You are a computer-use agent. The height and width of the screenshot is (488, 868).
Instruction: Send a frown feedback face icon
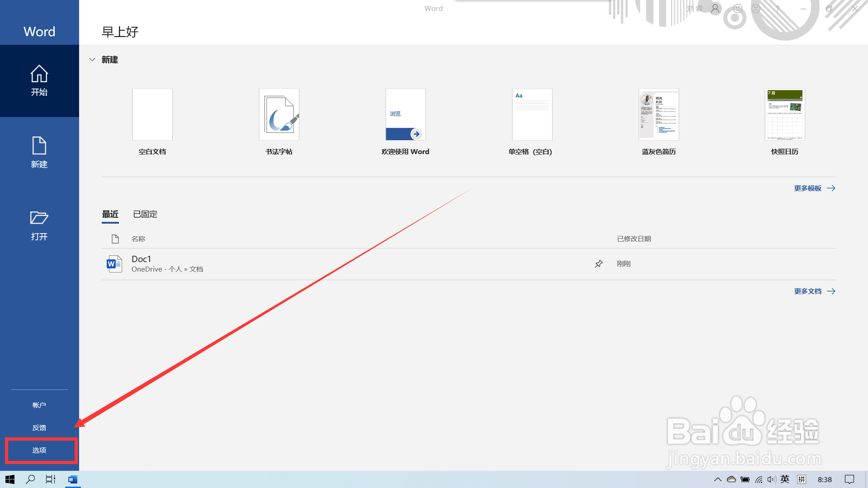(756, 9)
